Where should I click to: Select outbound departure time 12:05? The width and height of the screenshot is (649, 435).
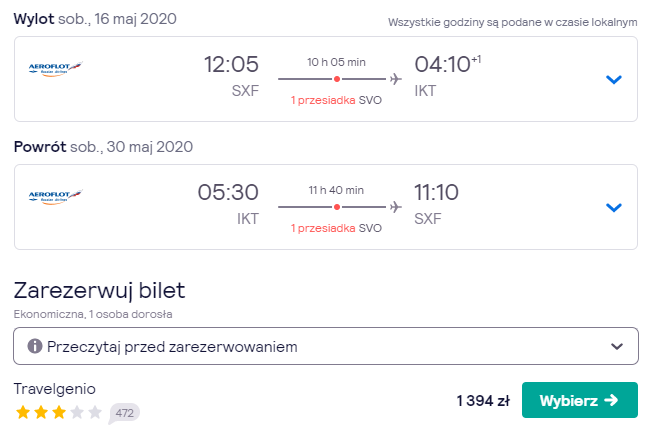point(231,65)
